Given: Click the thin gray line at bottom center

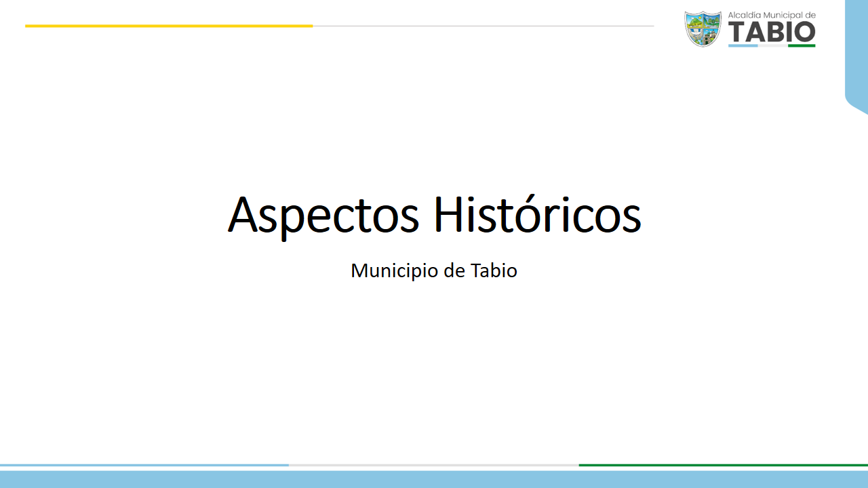Looking at the screenshot, I should point(434,465).
